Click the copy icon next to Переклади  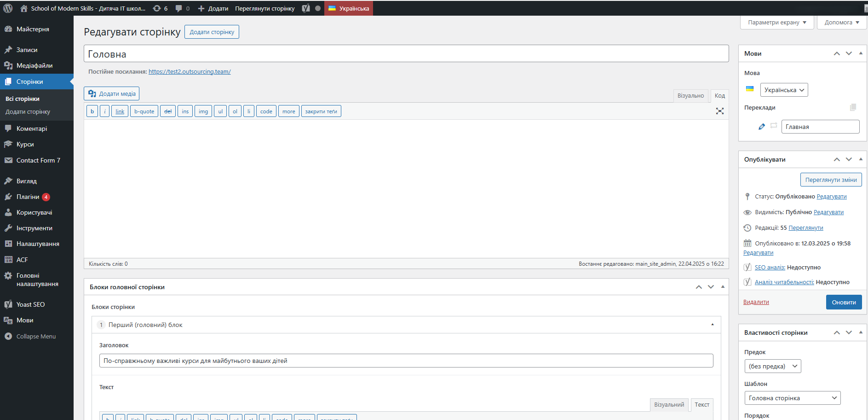(x=853, y=107)
